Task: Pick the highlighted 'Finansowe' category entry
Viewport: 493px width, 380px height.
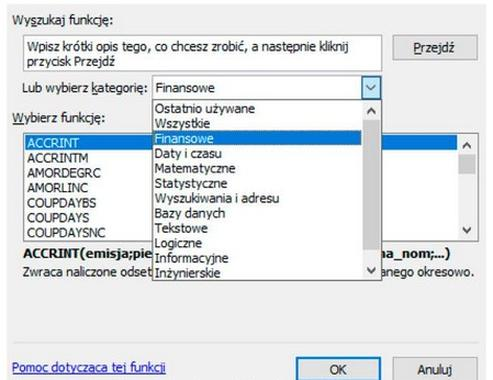Action: coord(257,138)
